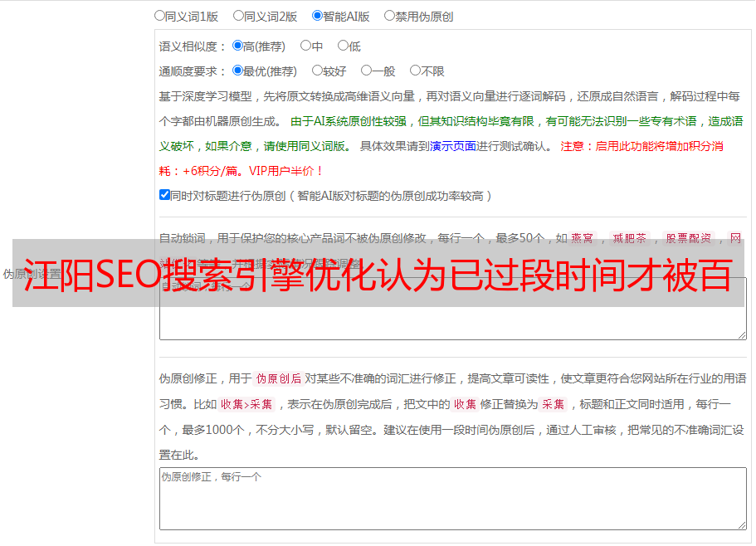Pick the 禁用伪原创 radio option

(389, 16)
